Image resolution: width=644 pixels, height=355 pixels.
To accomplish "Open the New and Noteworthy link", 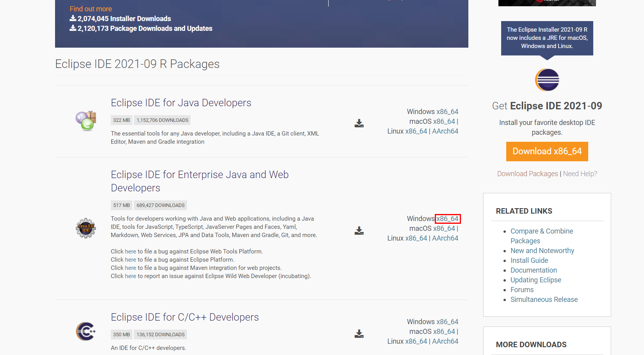I will tap(542, 251).
